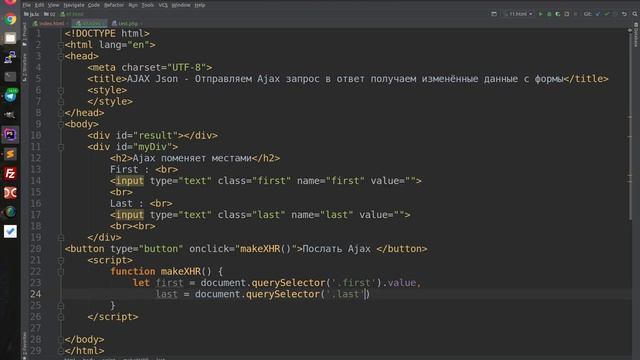Open the View menu

point(53,5)
